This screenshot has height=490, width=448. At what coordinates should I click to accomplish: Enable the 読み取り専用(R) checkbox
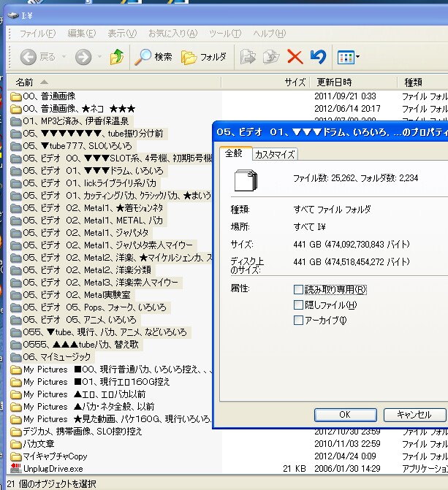pos(298,290)
